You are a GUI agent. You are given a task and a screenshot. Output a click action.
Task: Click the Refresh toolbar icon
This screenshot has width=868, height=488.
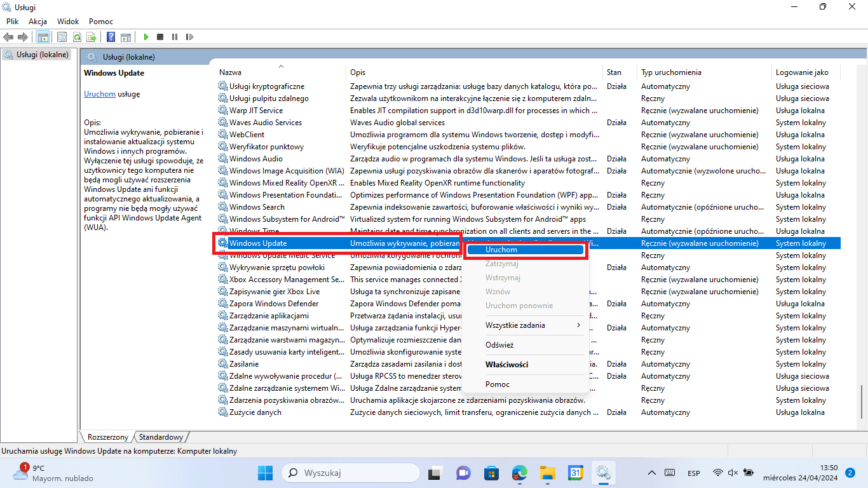[77, 37]
